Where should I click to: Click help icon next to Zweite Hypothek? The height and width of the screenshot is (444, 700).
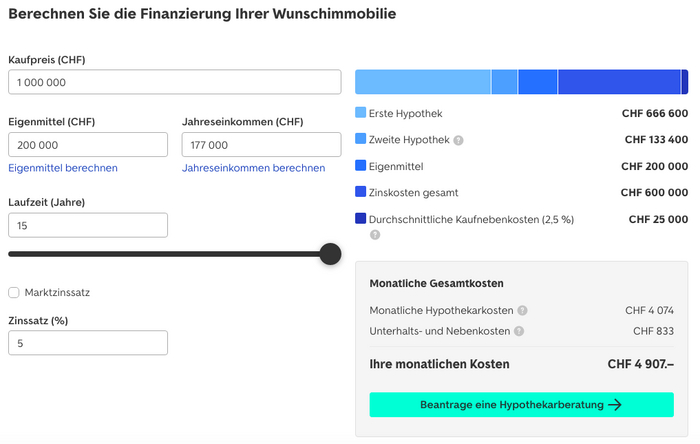click(x=459, y=140)
